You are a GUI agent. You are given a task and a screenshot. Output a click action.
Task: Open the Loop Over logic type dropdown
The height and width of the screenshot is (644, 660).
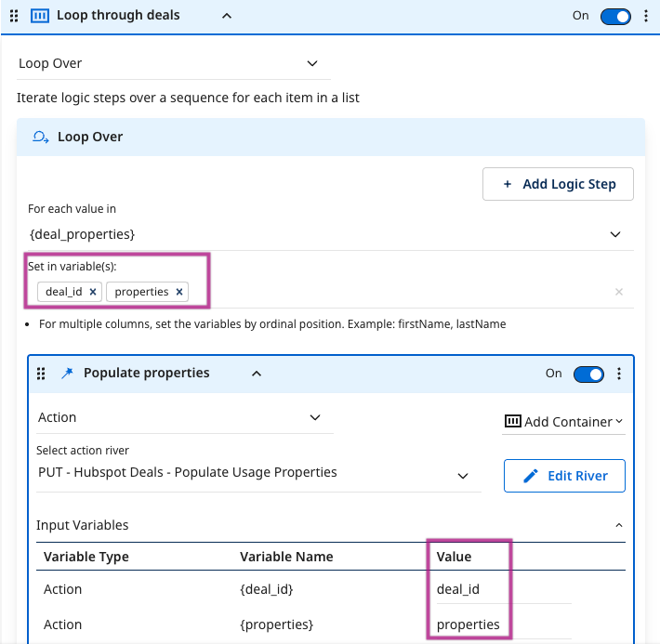point(312,63)
